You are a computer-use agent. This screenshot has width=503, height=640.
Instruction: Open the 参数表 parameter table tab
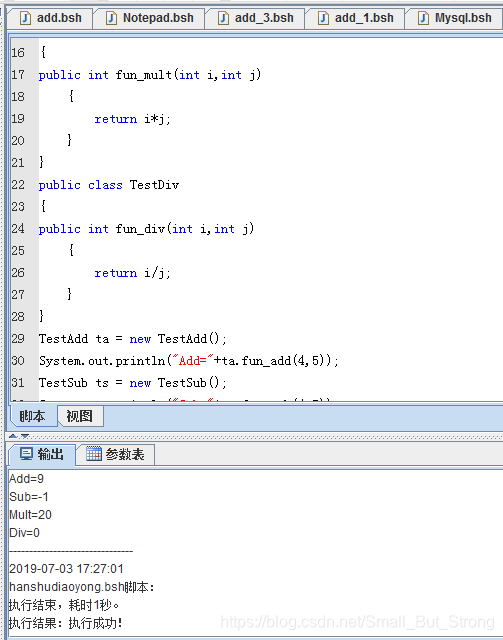pyautogui.click(x=115, y=454)
